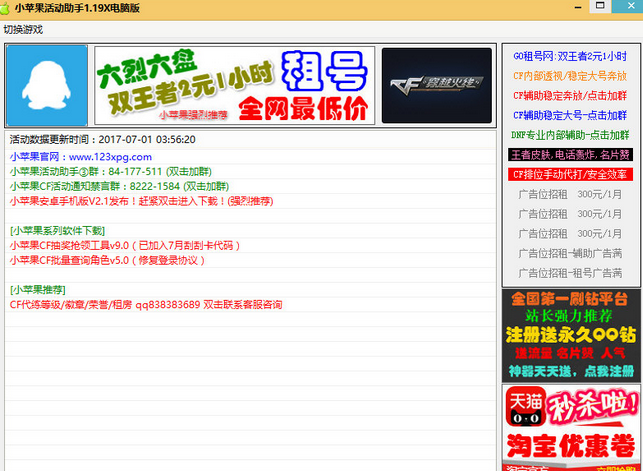This screenshot has height=471, width=643.
Task: Open ad 王者皮肤,电话轰炸,名片赞
Action: pyautogui.click(x=570, y=155)
